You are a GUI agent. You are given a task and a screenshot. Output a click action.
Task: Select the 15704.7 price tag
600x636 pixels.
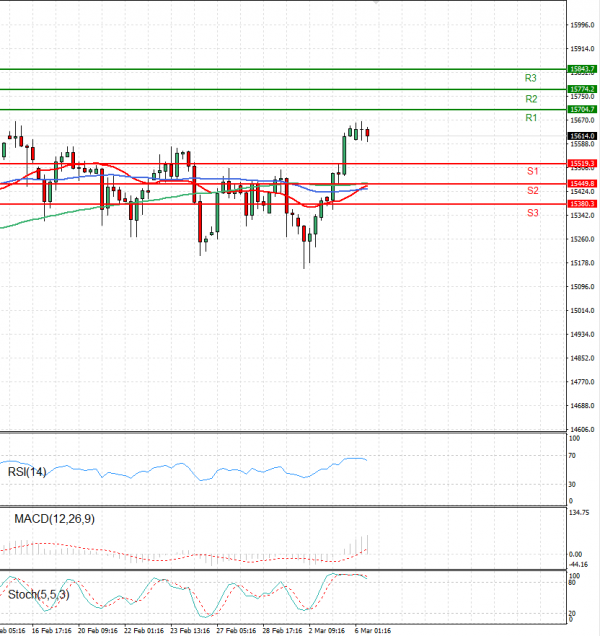pos(582,110)
